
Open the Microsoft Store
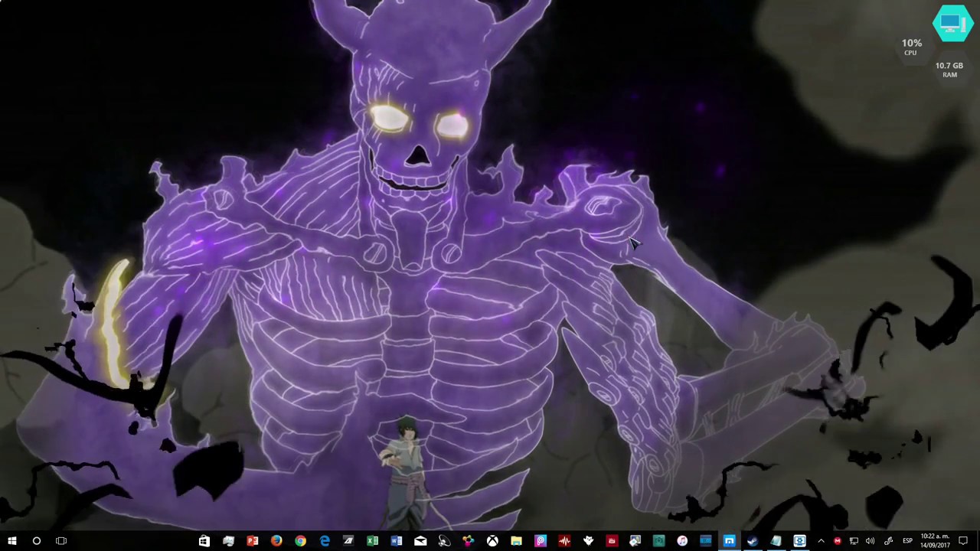click(204, 542)
